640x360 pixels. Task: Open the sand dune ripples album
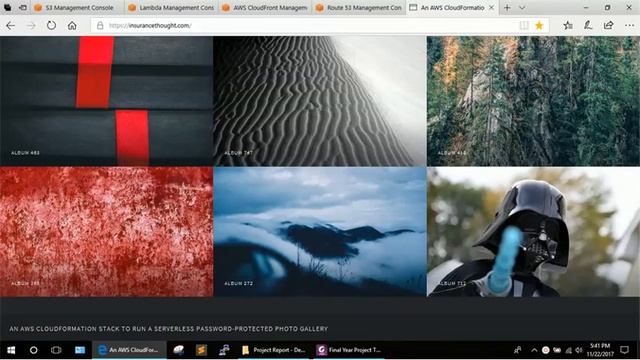(x=320, y=101)
